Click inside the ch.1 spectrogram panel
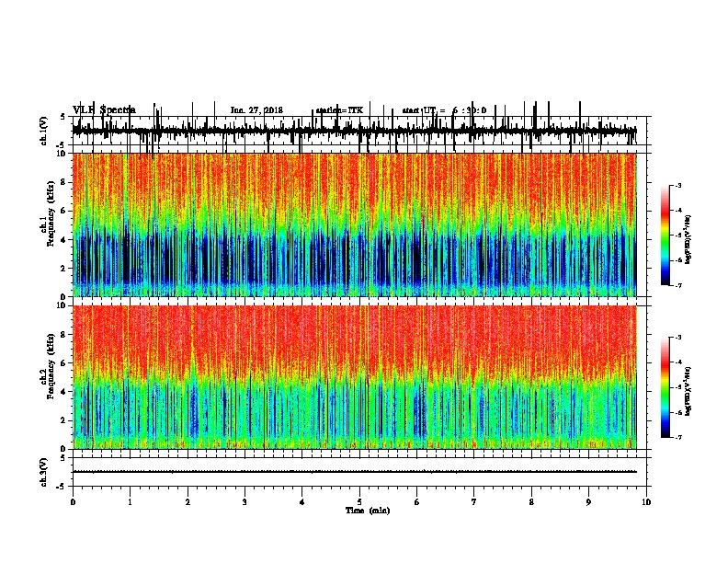 click(354, 224)
